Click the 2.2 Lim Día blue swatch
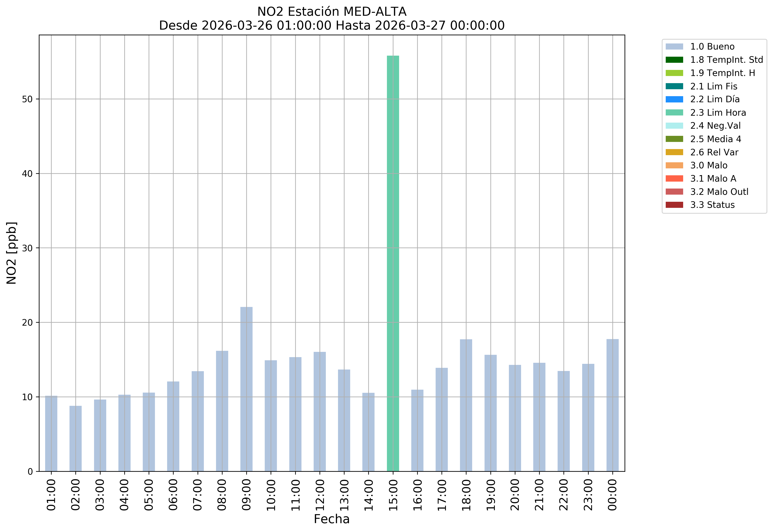This screenshot has height=532, width=773. 674,99
